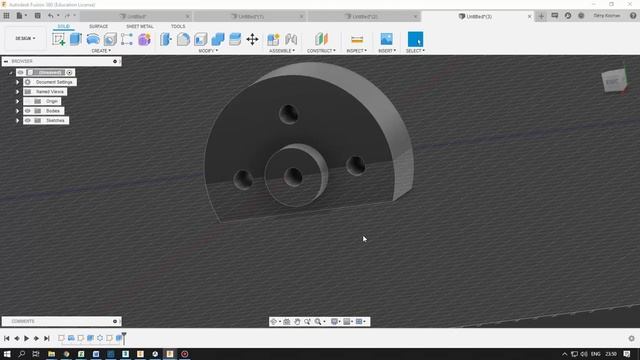Open the first Untitled document tab
The width and height of the screenshot is (640, 360).
tap(135, 16)
